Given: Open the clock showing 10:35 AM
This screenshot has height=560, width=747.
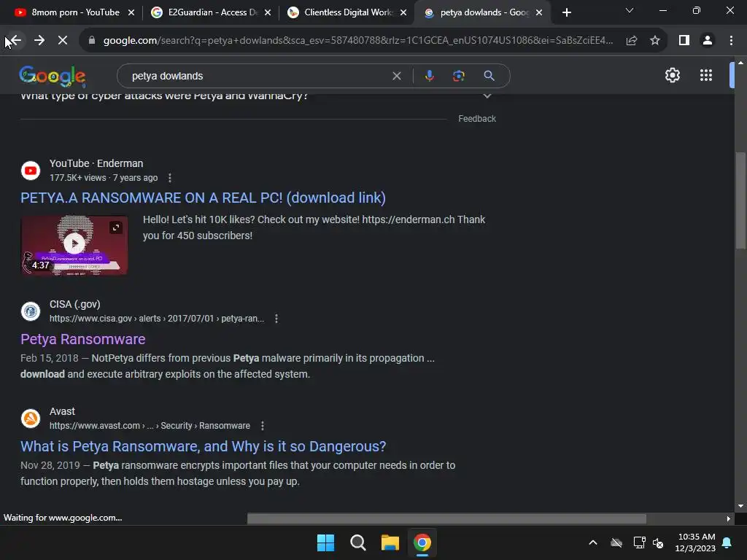Looking at the screenshot, I should [695, 542].
